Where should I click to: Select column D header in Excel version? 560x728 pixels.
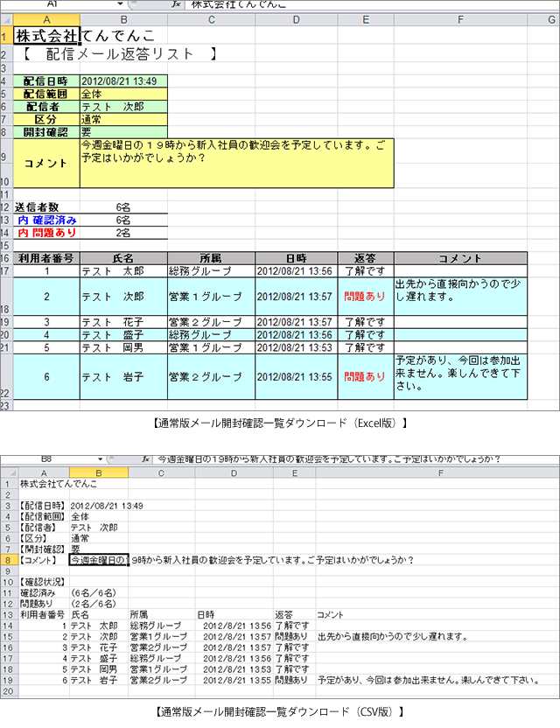[x=297, y=19]
